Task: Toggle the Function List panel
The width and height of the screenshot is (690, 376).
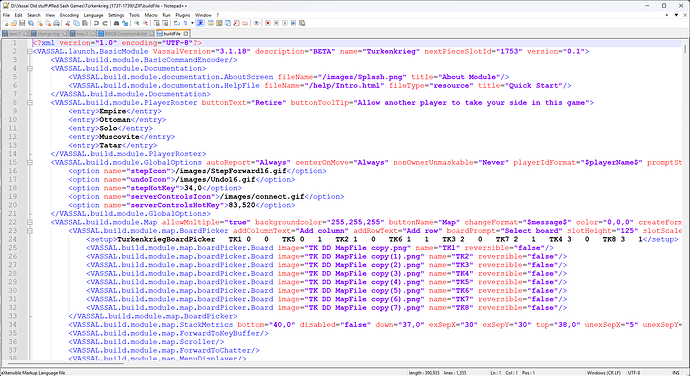Action: [x=237, y=23]
